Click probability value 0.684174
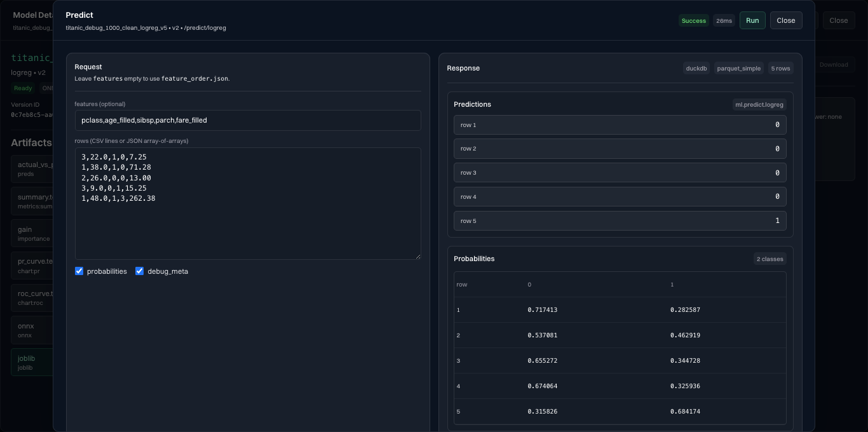 [685, 412]
